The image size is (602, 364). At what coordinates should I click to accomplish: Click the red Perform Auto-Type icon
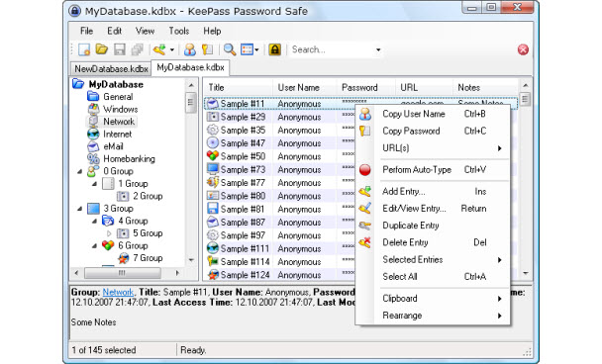click(364, 169)
